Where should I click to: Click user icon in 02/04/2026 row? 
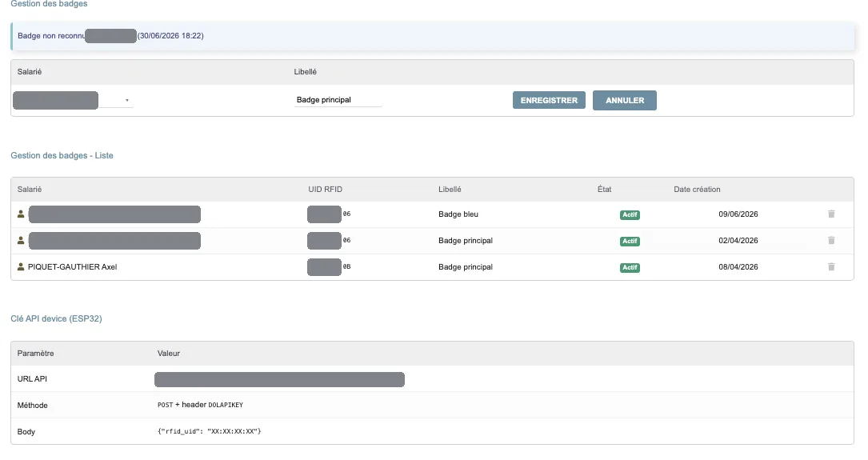click(21, 240)
